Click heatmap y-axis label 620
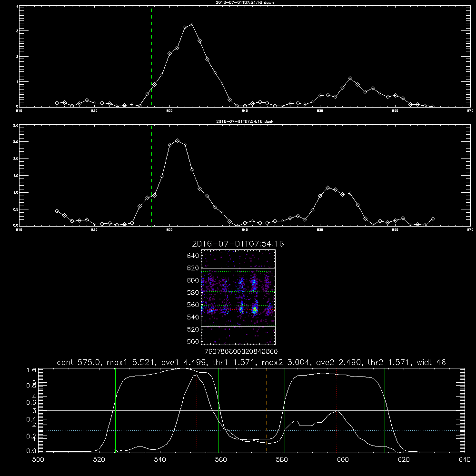The image size is (476, 476). 193,268
